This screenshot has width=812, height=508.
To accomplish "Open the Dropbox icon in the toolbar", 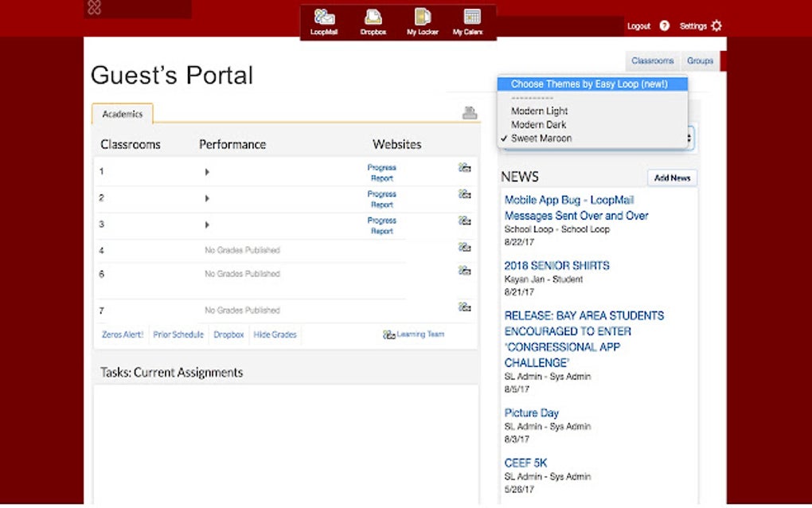I will pyautogui.click(x=373, y=20).
